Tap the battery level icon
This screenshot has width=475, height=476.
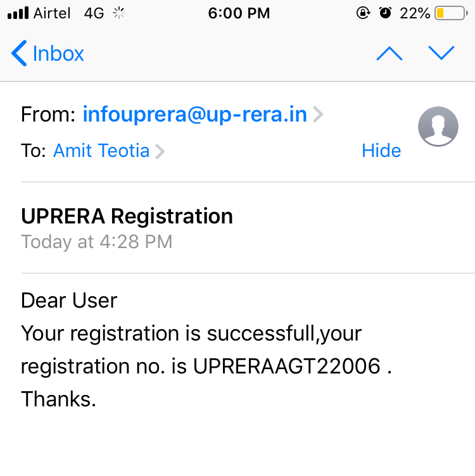coord(450,13)
